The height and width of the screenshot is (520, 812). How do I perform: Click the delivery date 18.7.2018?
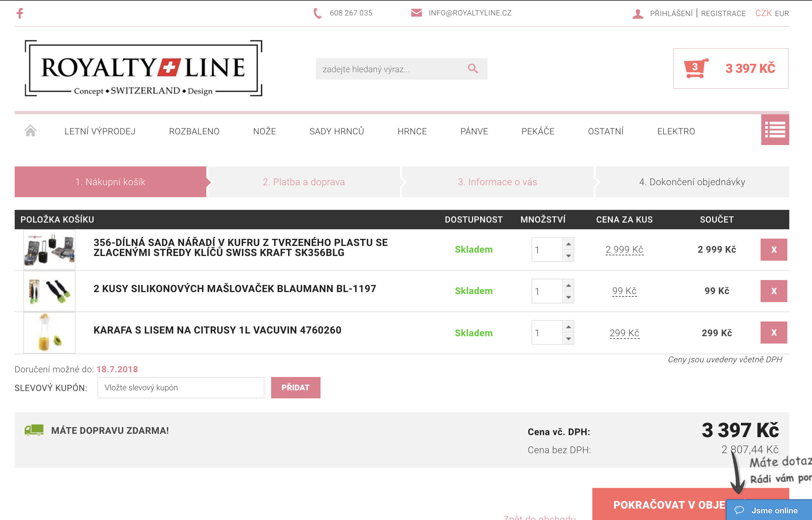point(117,369)
